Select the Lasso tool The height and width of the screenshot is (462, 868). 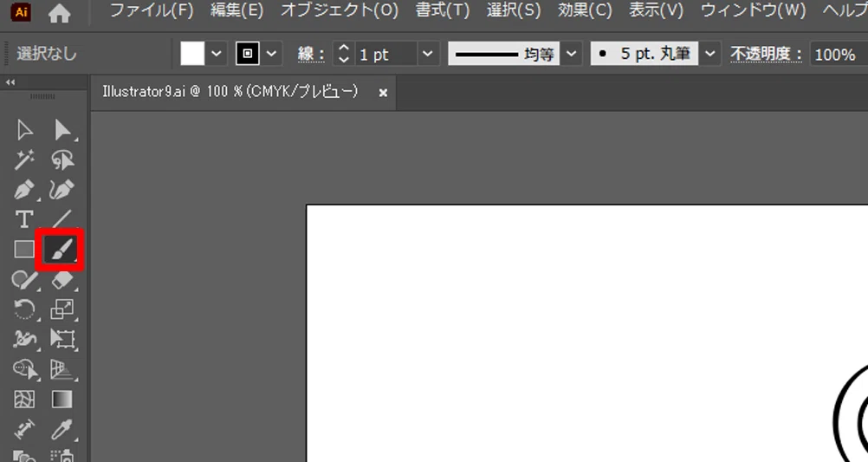pyautogui.click(x=62, y=160)
